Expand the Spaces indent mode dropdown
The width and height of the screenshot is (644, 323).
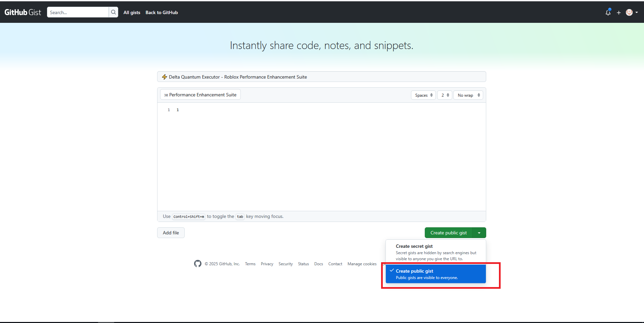[x=423, y=95]
